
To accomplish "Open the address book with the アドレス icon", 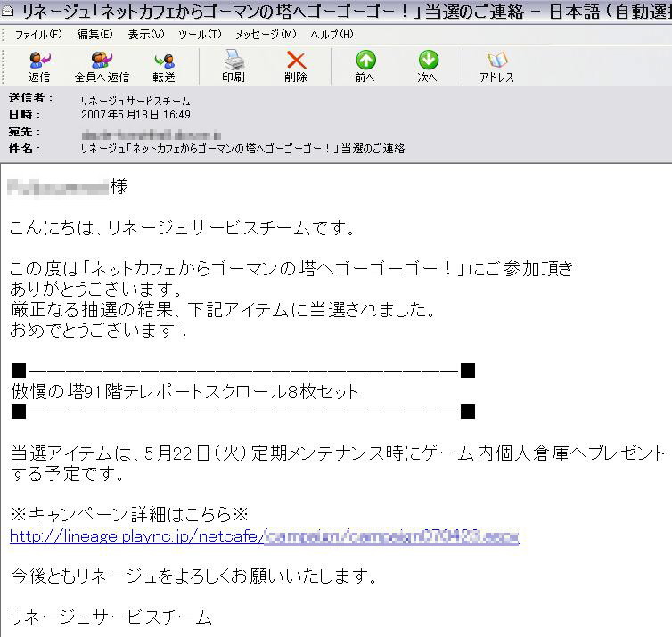I will (x=496, y=67).
